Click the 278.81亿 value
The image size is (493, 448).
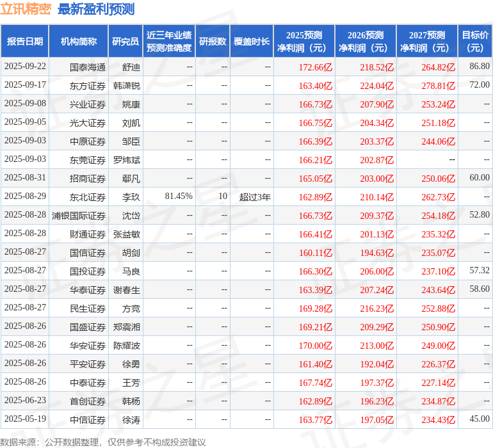click(439, 86)
